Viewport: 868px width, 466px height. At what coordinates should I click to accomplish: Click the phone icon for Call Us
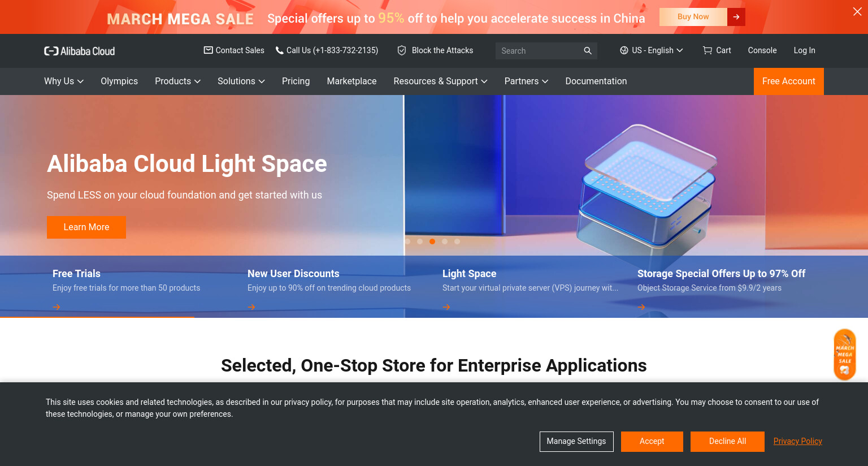coord(279,50)
